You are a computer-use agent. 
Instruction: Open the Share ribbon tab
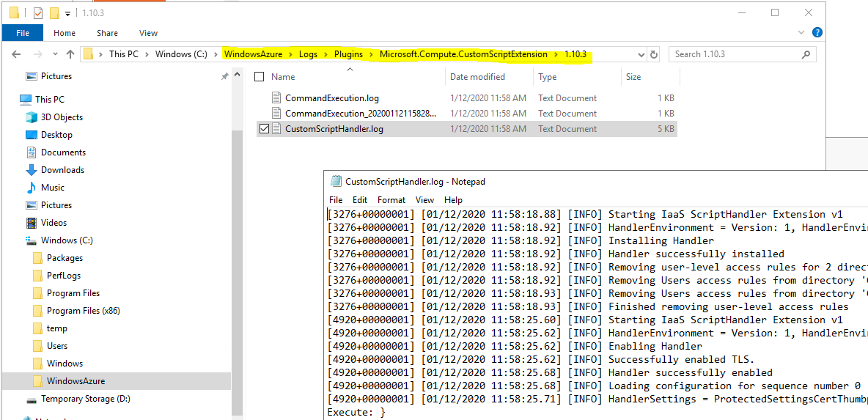tap(107, 33)
